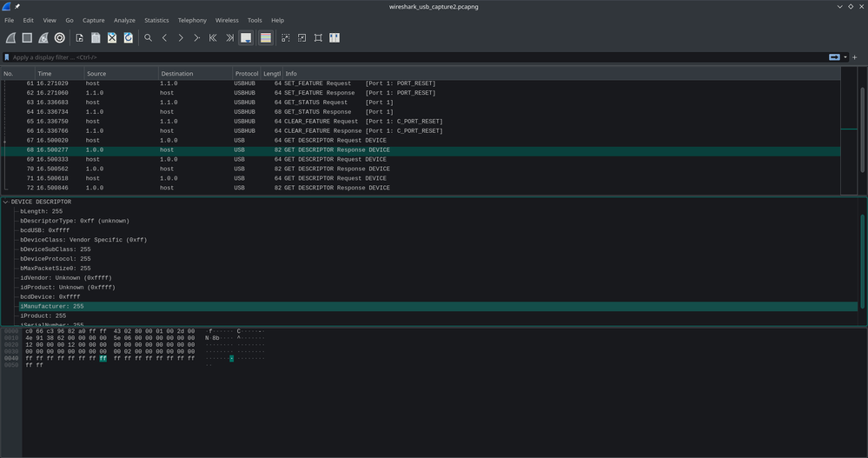Open the go to specified packet tool
868x458 pixels.
pos(196,37)
